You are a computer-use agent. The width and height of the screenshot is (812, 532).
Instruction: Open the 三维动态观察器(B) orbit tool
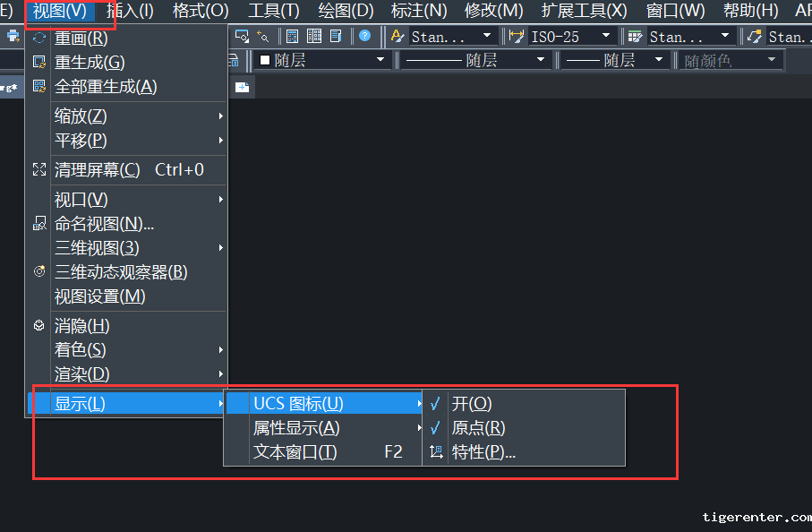pos(121,271)
